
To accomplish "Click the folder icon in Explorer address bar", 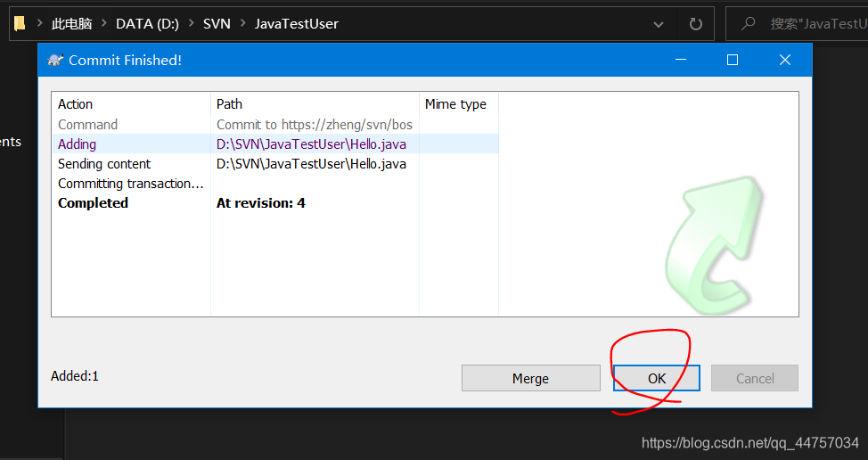I will click(x=20, y=23).
